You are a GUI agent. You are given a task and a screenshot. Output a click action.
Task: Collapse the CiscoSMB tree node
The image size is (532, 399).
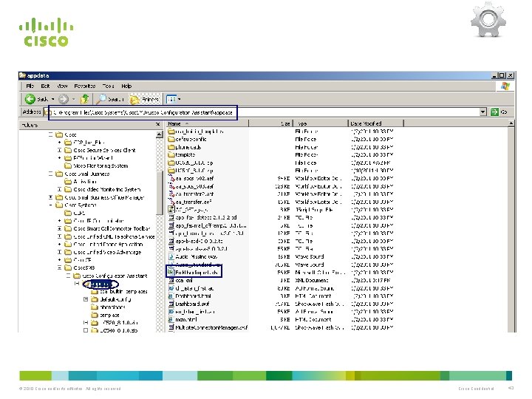click(59, 267)
